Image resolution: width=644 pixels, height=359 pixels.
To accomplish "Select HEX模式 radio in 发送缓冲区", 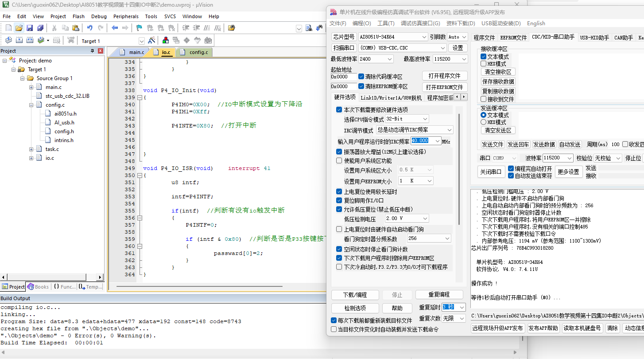I will [x=484, y=122].
